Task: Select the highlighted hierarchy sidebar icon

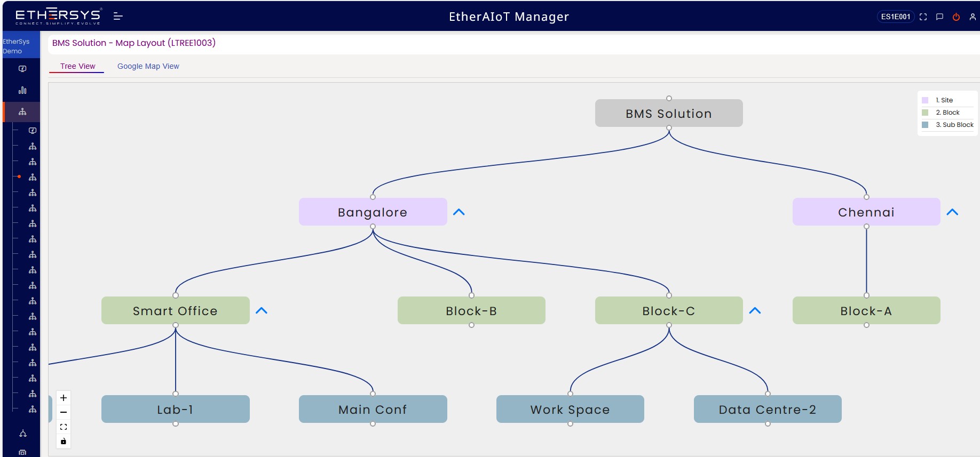Action: pos(22,111)
